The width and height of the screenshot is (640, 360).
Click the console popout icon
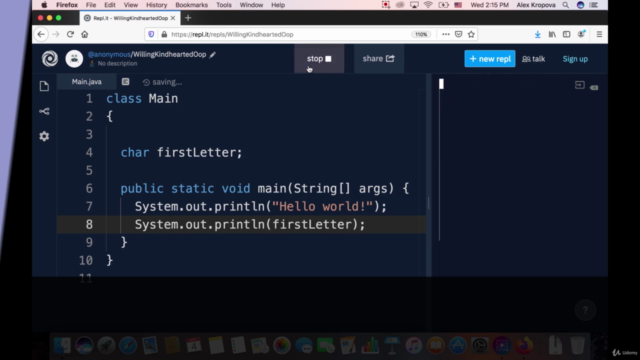pos(580,85)
